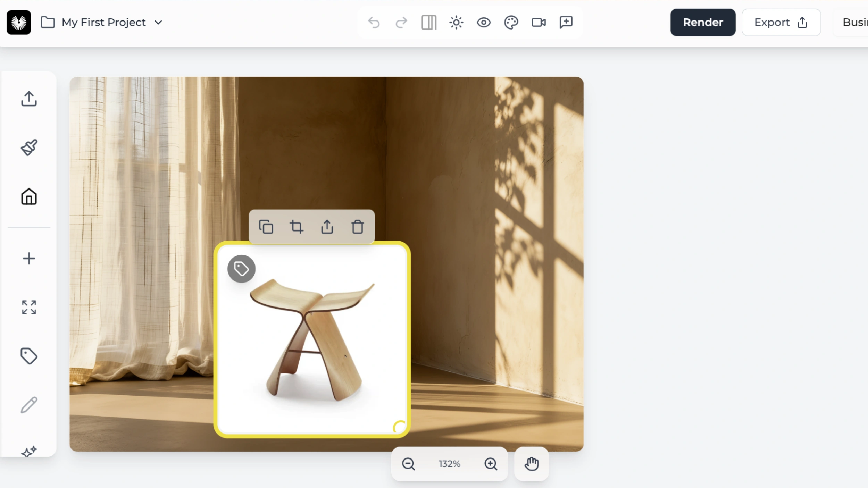Open the color palette icon

511,23
